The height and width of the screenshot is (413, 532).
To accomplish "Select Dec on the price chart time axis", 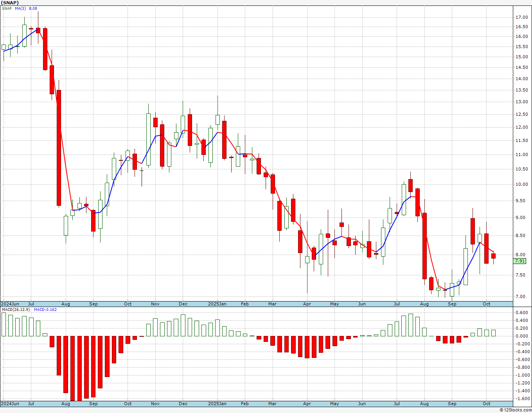I will (x=183, y=304).
